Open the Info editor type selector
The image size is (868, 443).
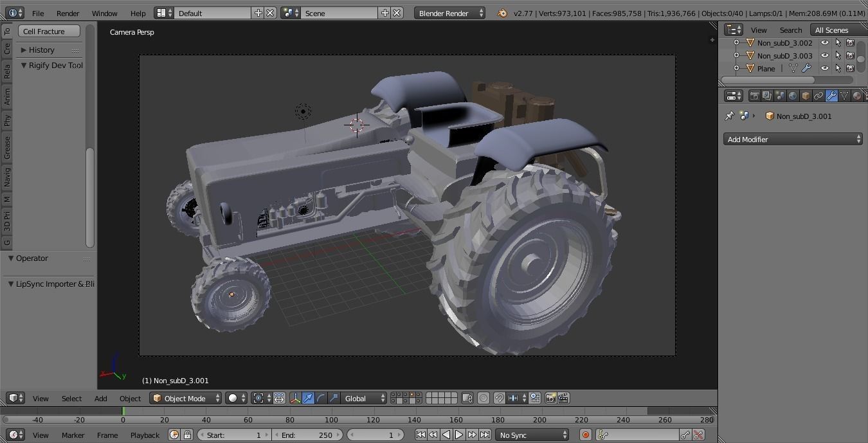[14, 13]
